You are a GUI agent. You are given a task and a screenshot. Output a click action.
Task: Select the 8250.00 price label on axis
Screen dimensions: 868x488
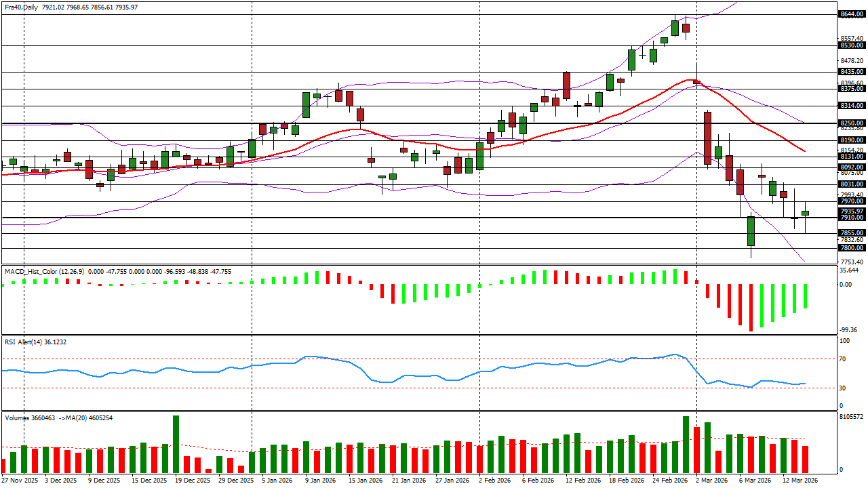tap(851, 123)
